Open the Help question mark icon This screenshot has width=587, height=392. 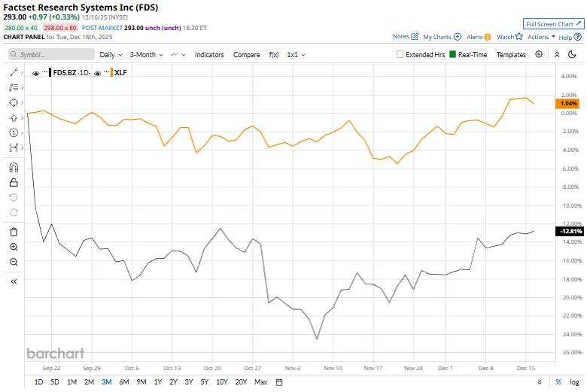coord(578,37)
